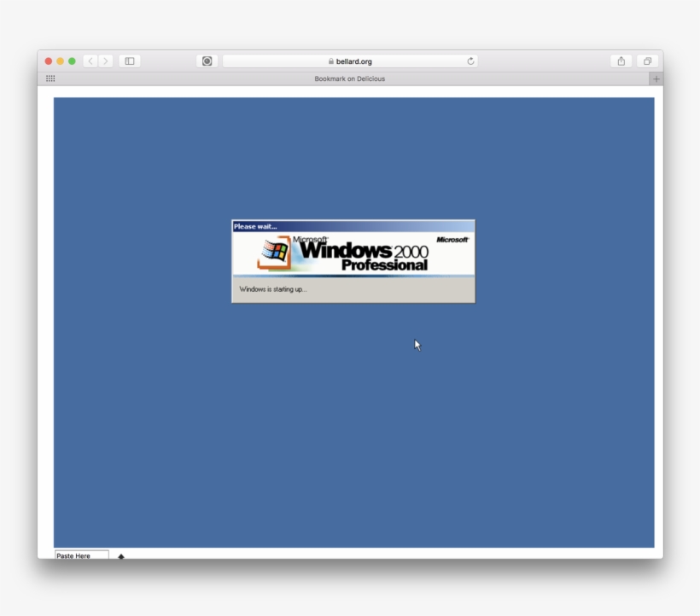Close the Safari window with red button

click(48, 61)
